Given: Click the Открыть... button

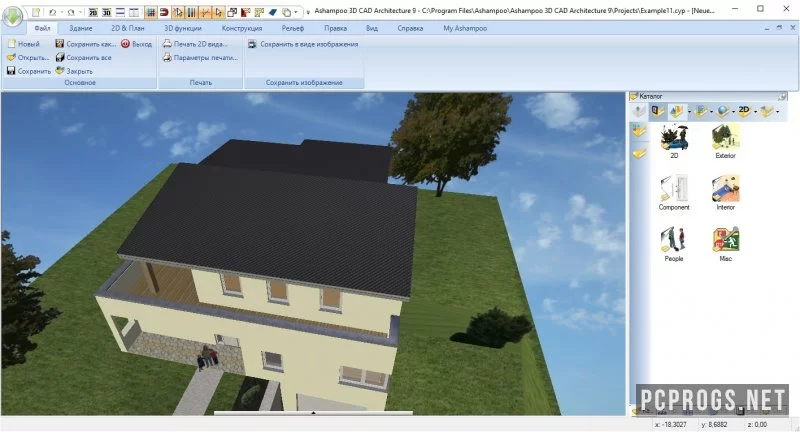Looking at the screenshot, I should (x=28, y=58).
